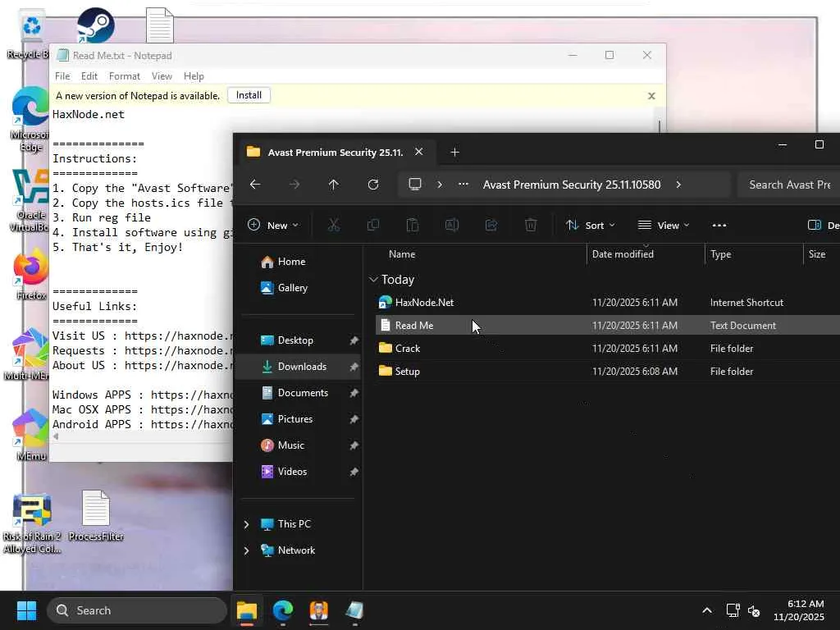Screen dimensions: 840x630
Task: Add a new Explorer tab with plus
Action: (x=454, y=152)
